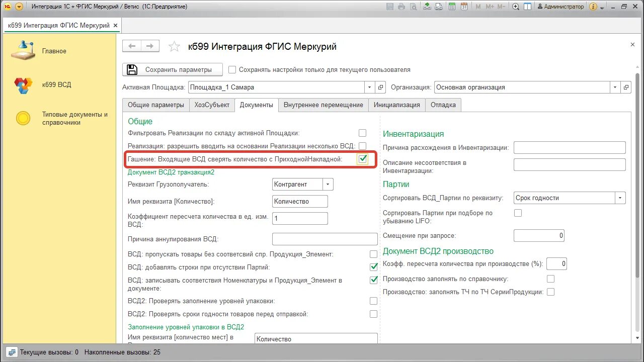644x362 pixels.
Task: Enable Сортировать Партии при подборе по убыванию LIFO
Action: pos(518,213)
